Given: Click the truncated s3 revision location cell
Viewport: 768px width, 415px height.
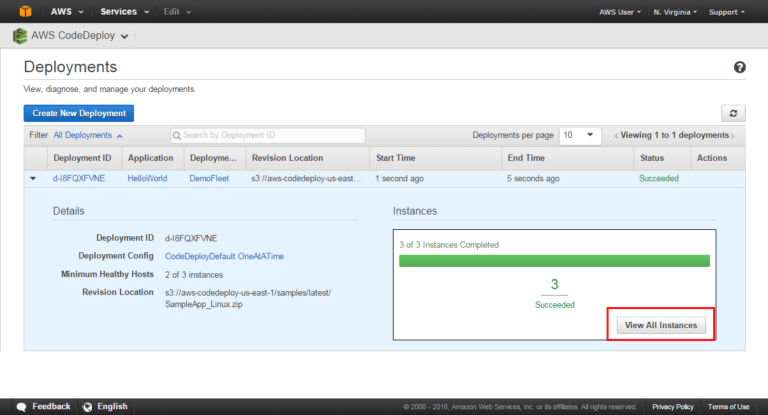Looking at the screenshot, I should 306,178.
